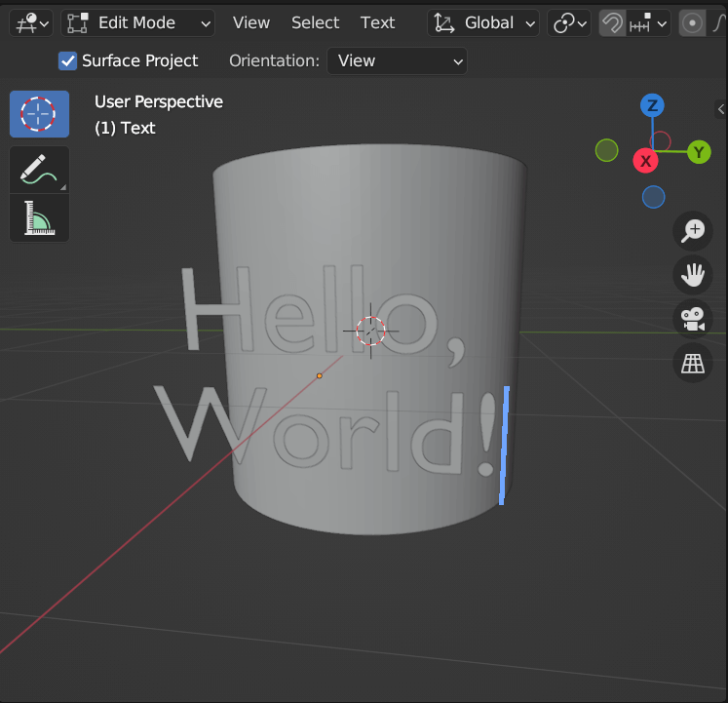Click the (1) Text object label
The height and width of the screenshot is (703, 728).
pos(125,128)
